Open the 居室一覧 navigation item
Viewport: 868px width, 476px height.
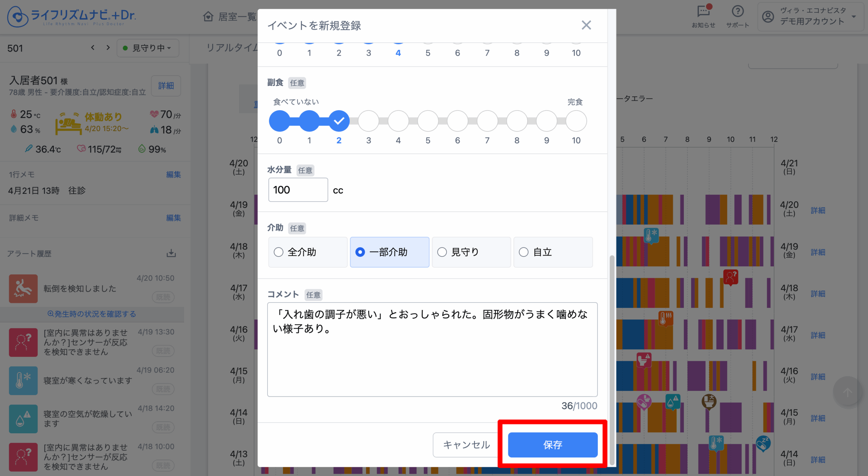[229, 16]
